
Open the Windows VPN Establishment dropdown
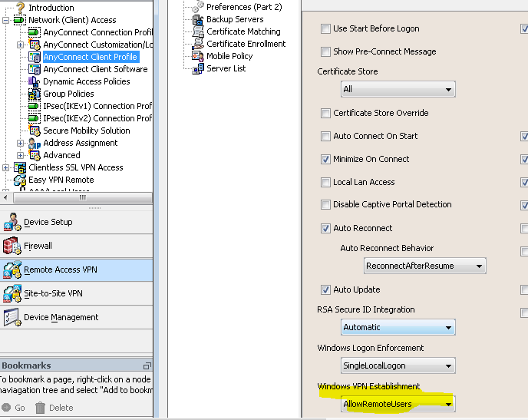pos(398,404)
